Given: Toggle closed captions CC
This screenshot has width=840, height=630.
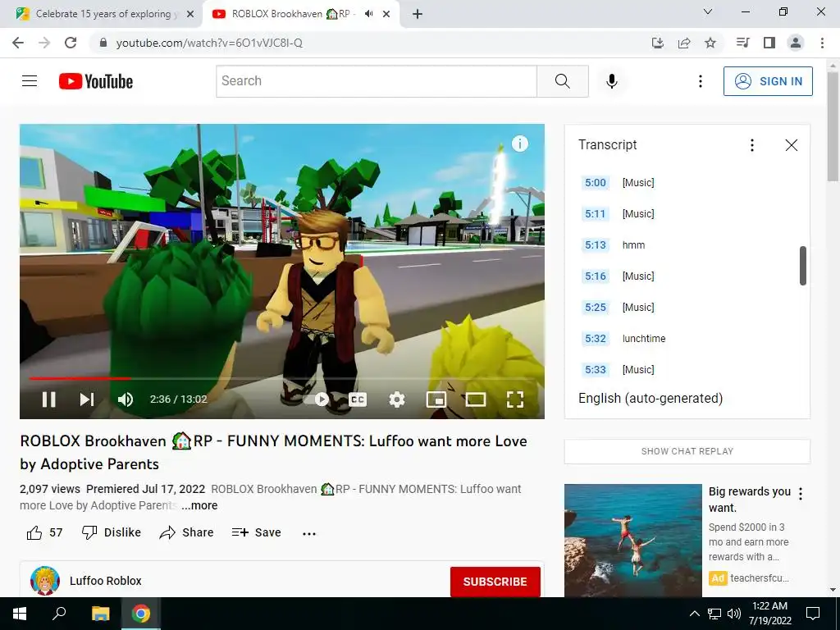Looking at the screenshot, I should [358, 399].
